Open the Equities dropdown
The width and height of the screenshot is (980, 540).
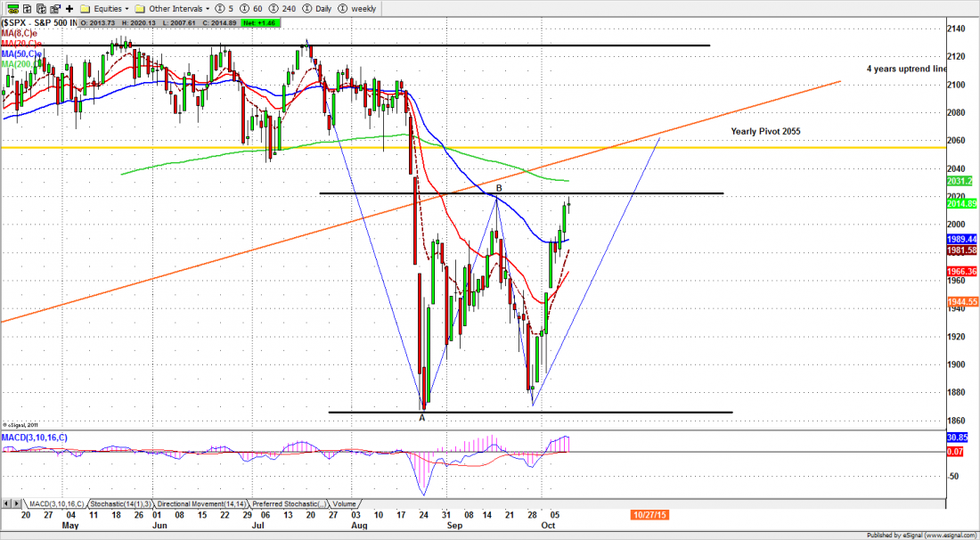coord(105,8)
